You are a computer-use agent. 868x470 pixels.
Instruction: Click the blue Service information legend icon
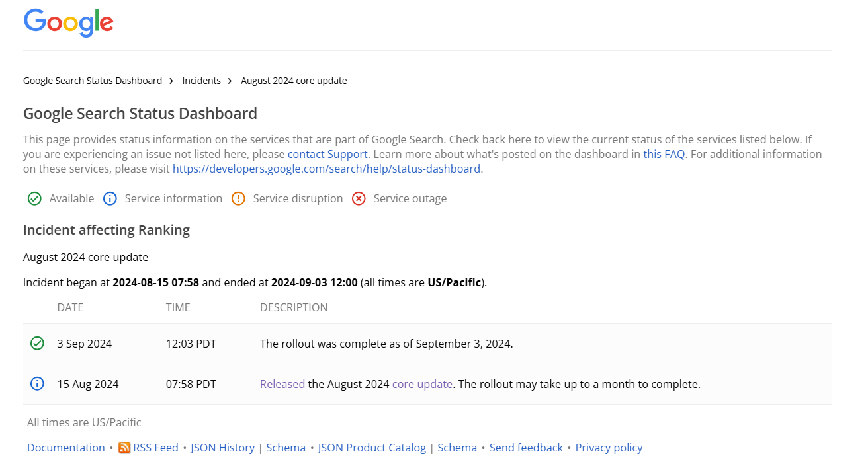coord(110,198)
